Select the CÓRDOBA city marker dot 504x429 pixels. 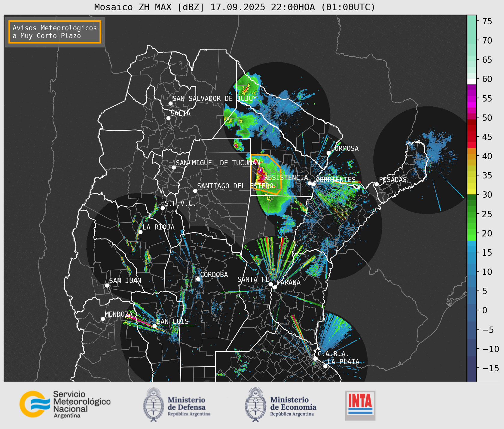pos(198,279)
